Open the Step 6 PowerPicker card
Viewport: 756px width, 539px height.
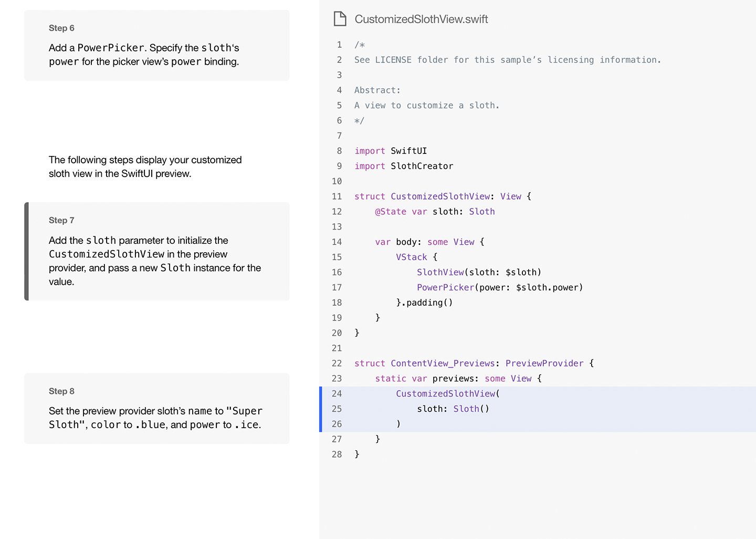pyautogui.click(x=157, y=45)
